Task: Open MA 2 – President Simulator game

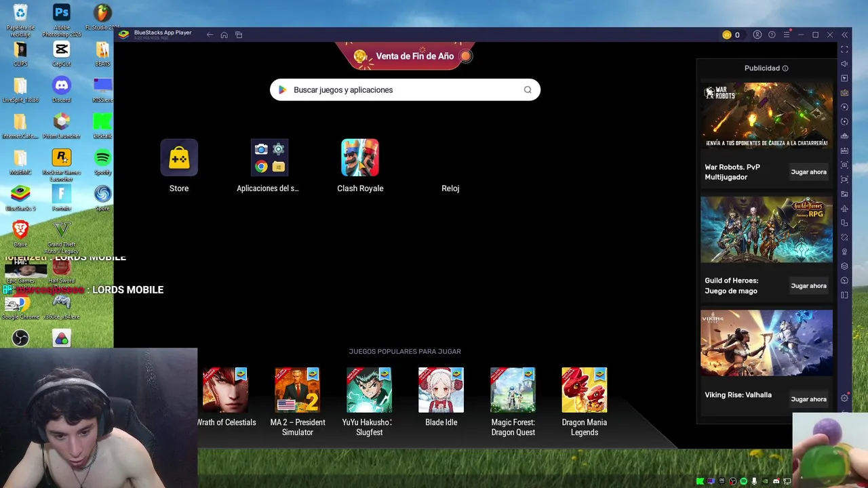Action: pos(297,390)
